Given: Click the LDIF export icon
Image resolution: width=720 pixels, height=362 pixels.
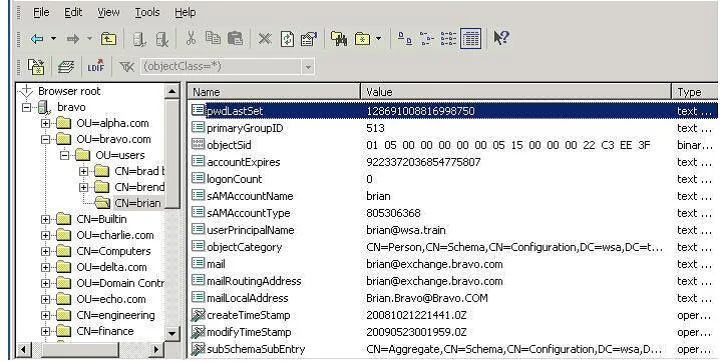Looking at the screenshot, I should coord(96,67).
